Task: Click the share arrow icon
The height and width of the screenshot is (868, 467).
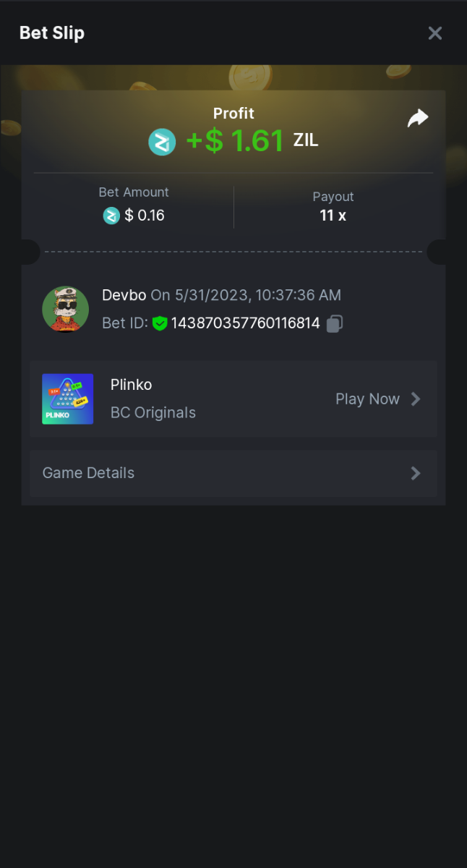Action: tap(418, 119)
